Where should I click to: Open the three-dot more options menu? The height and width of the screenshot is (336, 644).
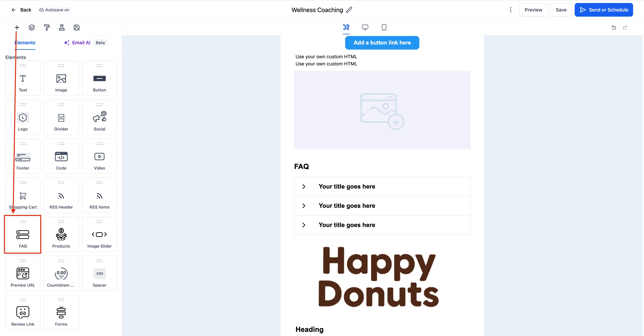(510, 10)
